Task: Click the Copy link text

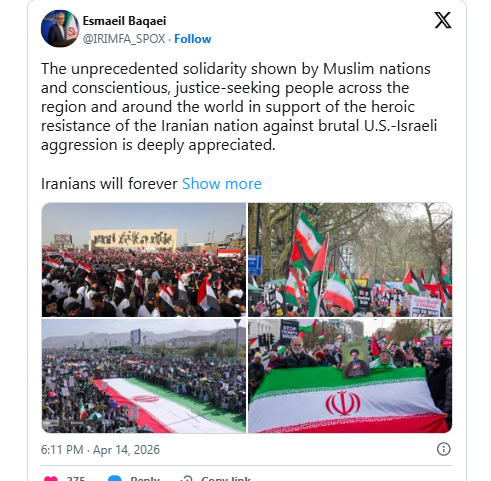Action: point(226,479)
